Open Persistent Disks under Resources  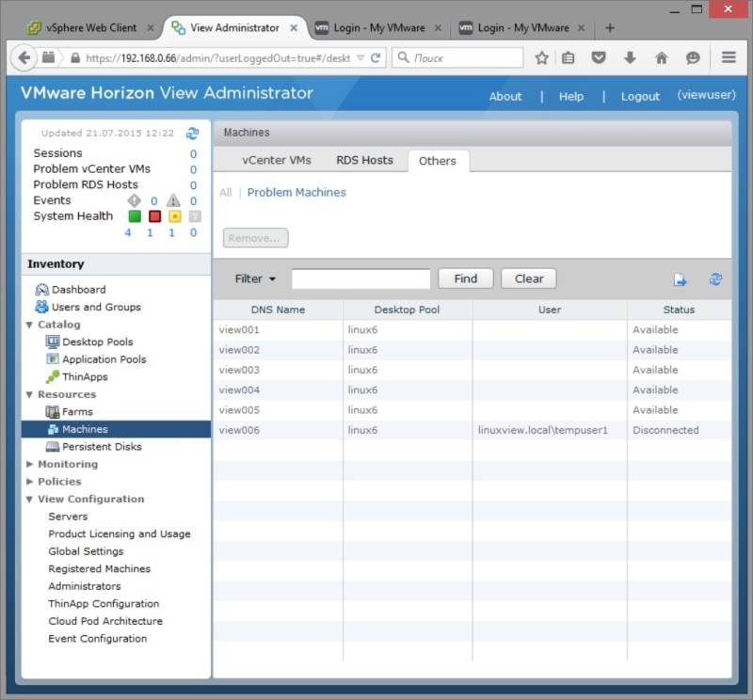(93, 447)
